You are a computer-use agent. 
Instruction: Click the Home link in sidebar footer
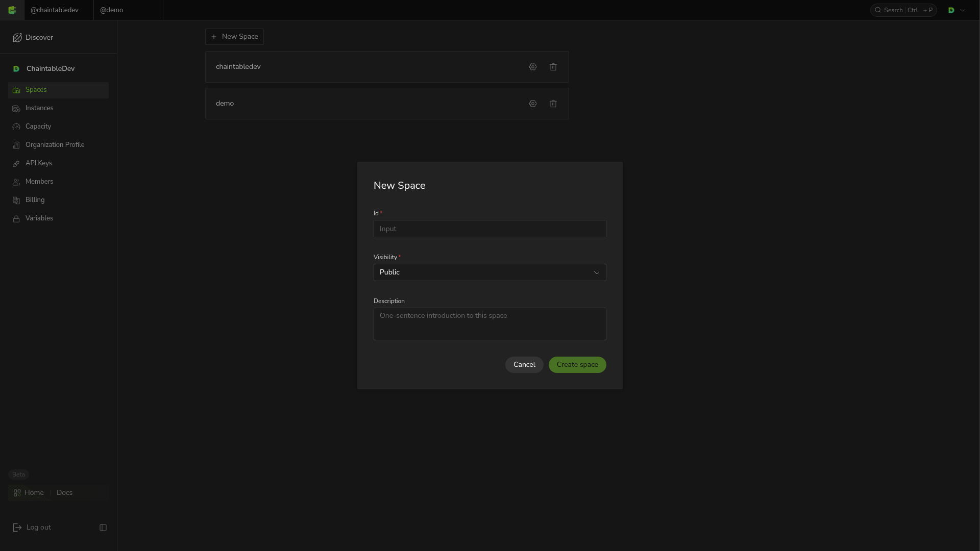[34, 493]
